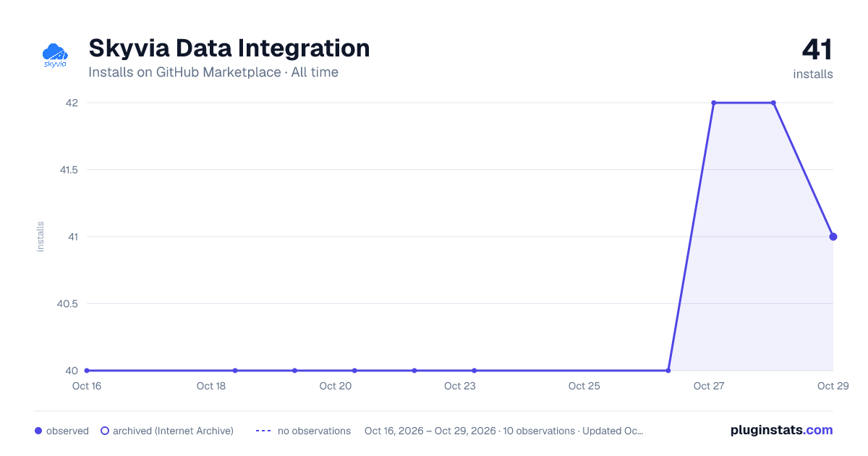This screenshot has width=868, height=456.
Task: Click the x-axis label Oct 29
Action: point(833,386)
